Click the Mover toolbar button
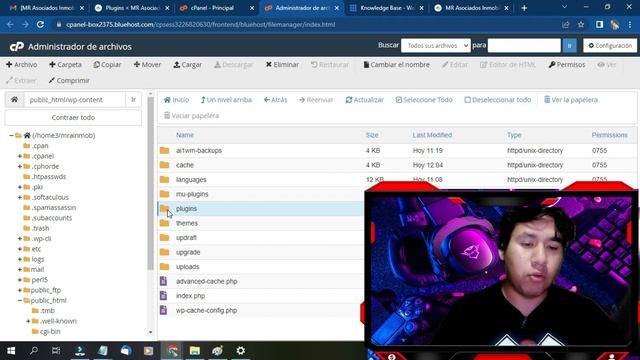The image size is (640, 360). [147, 64]
